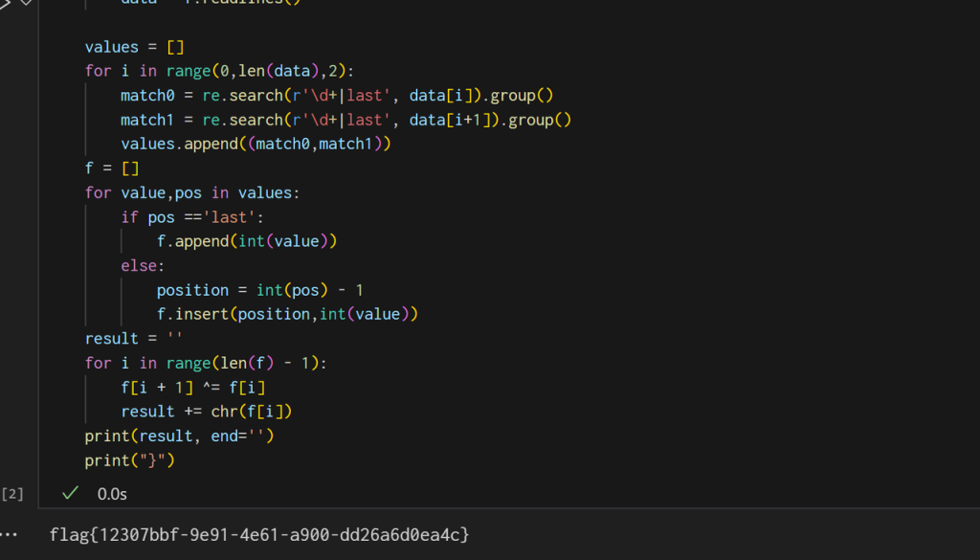Click the "for value,pos in values:" loop header

point(191,192)
